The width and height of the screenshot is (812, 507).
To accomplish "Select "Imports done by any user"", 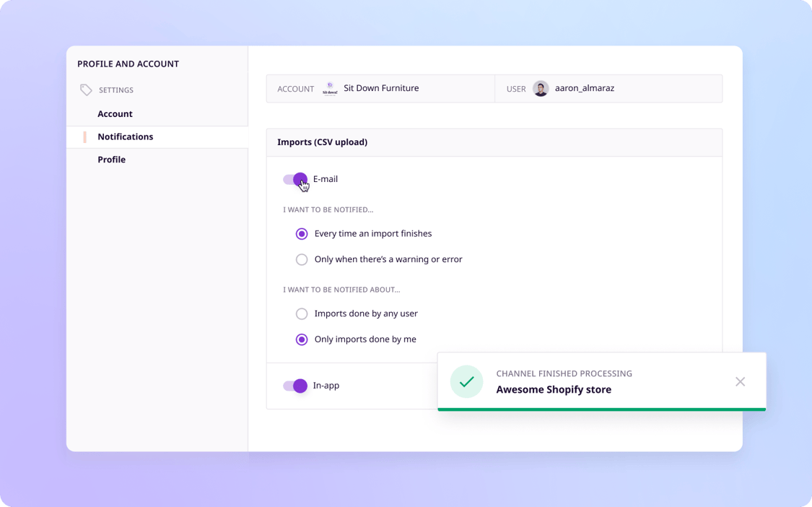I will click(302, 314).
